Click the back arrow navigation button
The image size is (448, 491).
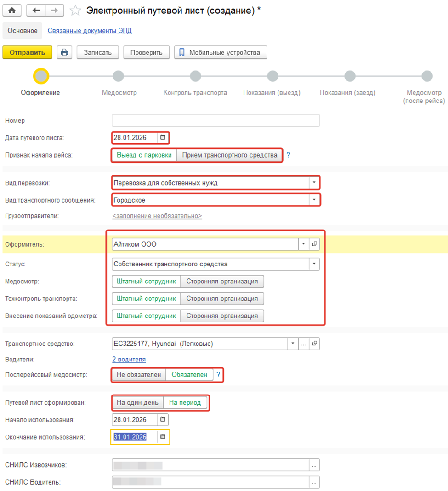[36, 11]
